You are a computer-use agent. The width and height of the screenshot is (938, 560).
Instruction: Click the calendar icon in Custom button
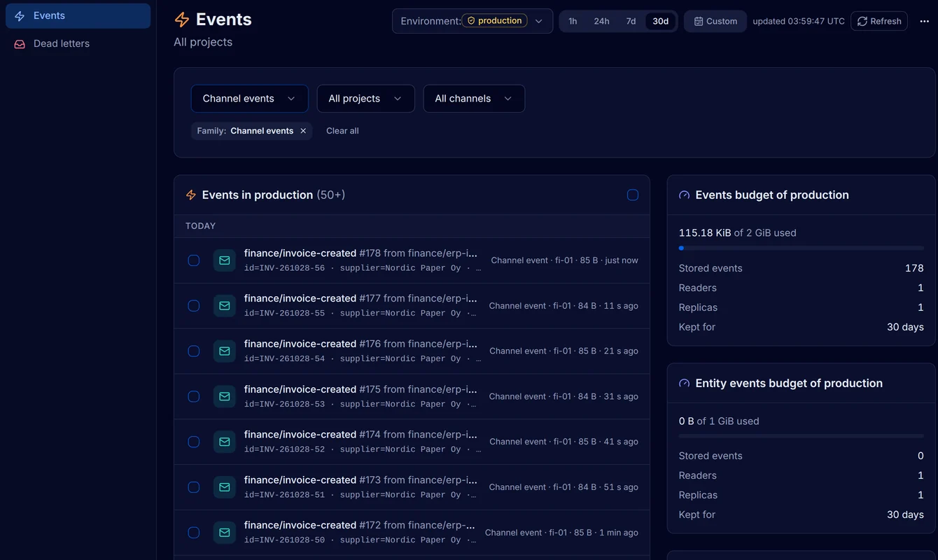coord(699,21)
